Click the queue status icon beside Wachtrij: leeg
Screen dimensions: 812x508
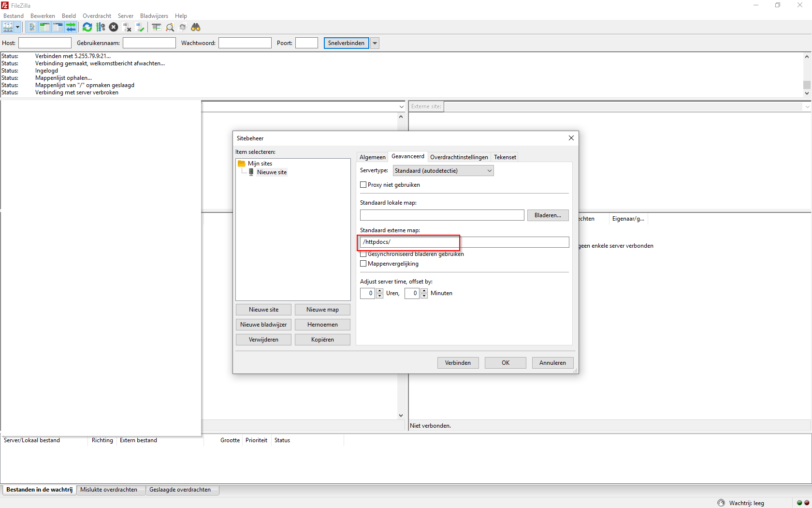721,503
